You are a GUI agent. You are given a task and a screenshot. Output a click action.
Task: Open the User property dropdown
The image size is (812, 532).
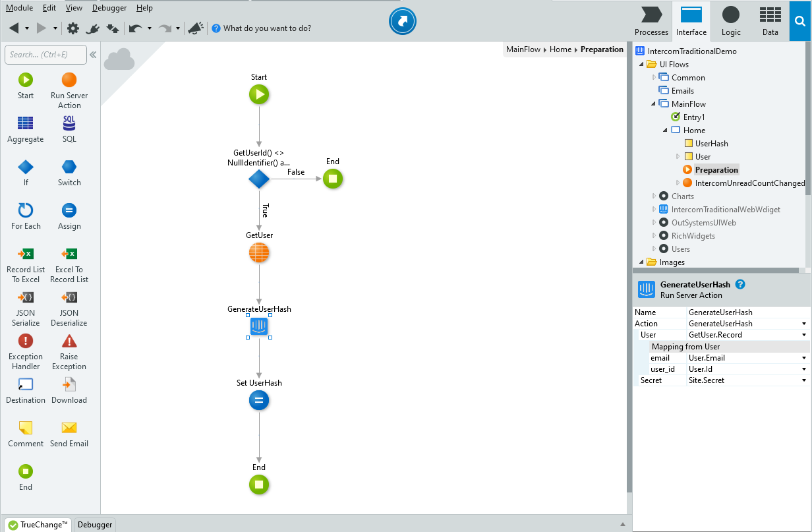804,335
